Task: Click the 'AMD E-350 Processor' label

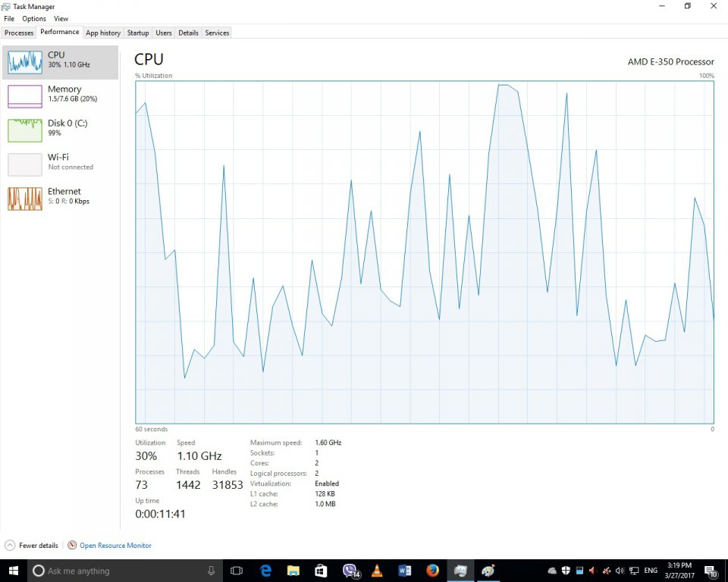Action: [670, 61]
